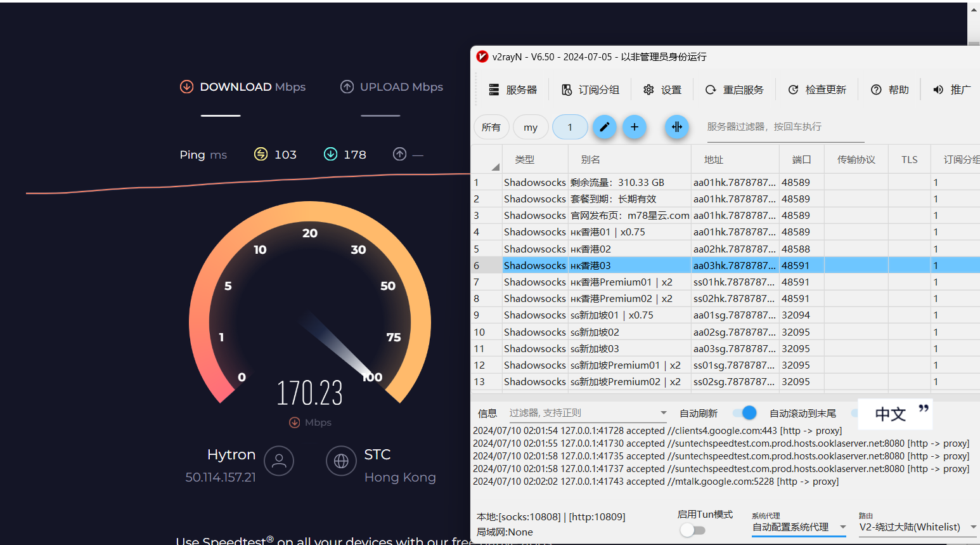Select server row SG新加坡02
This screenshot has width=980, height=545.
point(725,332)
